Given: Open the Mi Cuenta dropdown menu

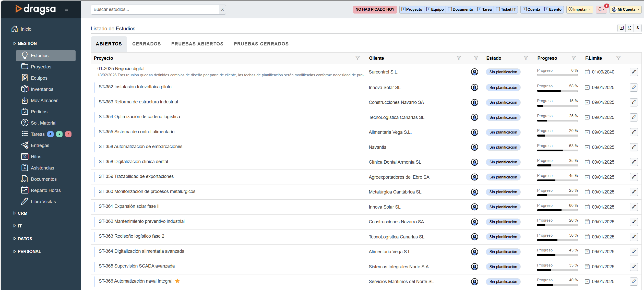Looking at the screenshot, I should point(626,9).
